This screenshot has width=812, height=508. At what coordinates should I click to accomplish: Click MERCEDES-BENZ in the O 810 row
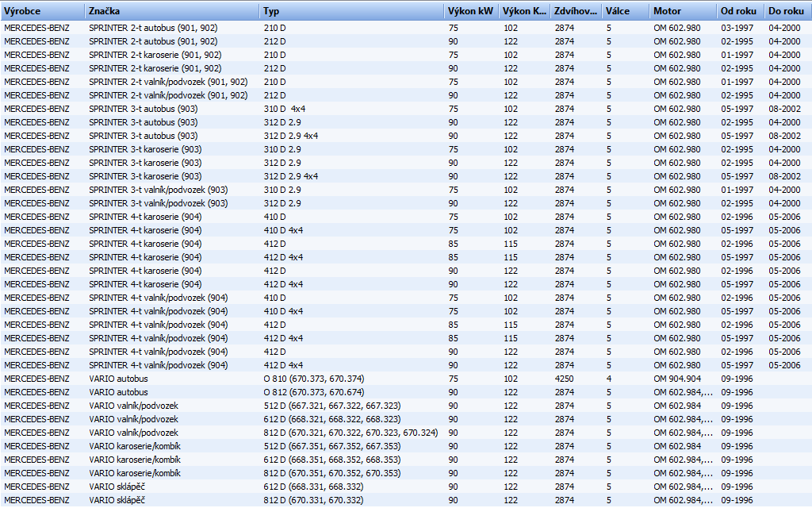click(36, 379)
